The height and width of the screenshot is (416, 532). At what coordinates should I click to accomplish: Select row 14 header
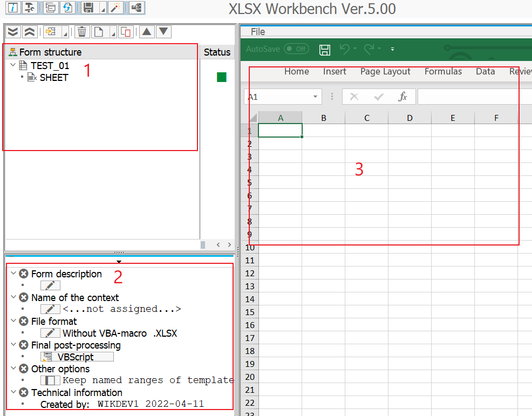tap(250, 299)
